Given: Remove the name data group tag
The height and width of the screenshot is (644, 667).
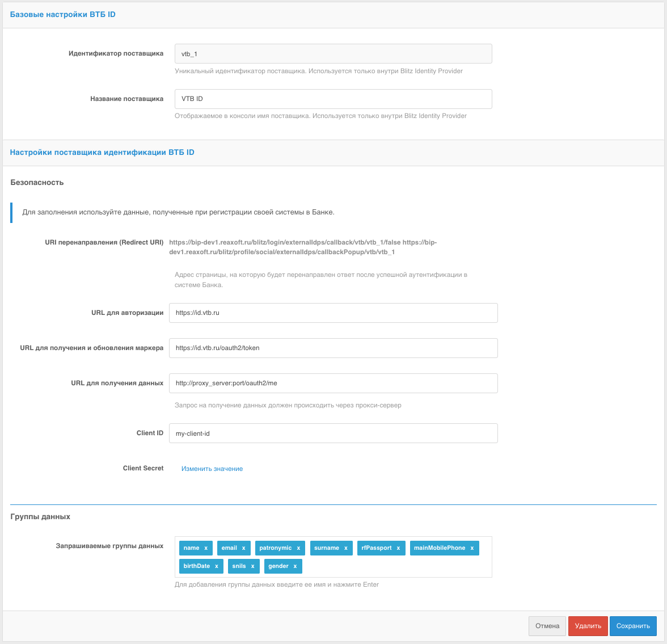Looking at the screenshot, I should (x=206, y=548).
